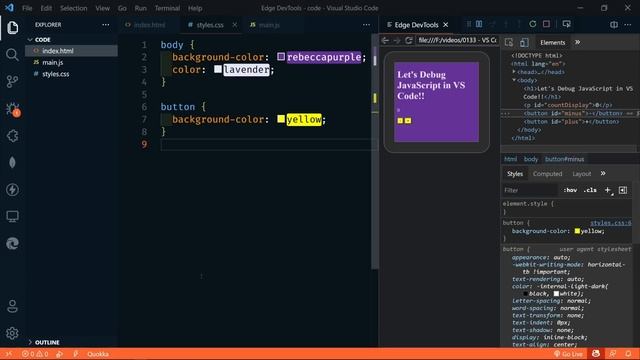The width and height of the screenshot is (640, 360).
Task: Go back in DevTools browser preview
Action: (385, 40)
